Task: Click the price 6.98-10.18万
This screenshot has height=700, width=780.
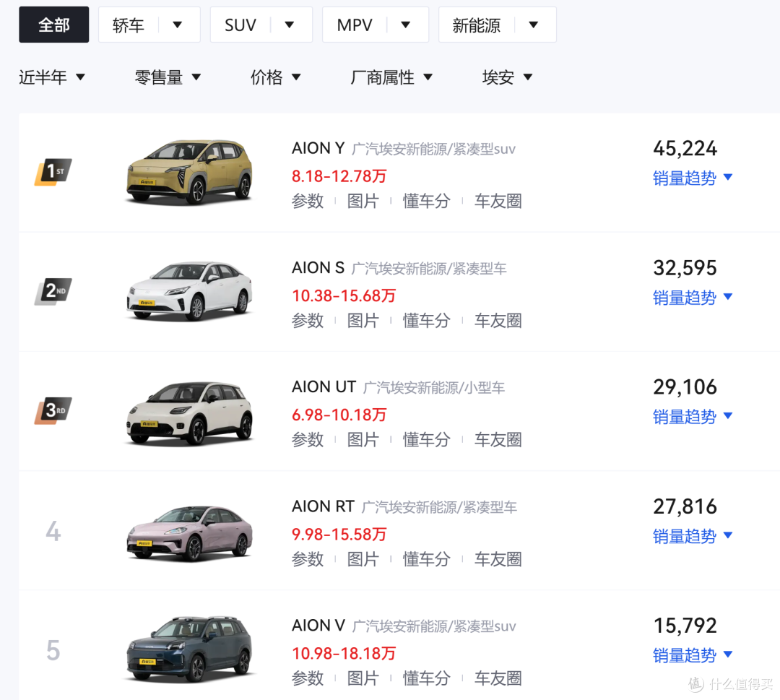Action: click(339, 415)
